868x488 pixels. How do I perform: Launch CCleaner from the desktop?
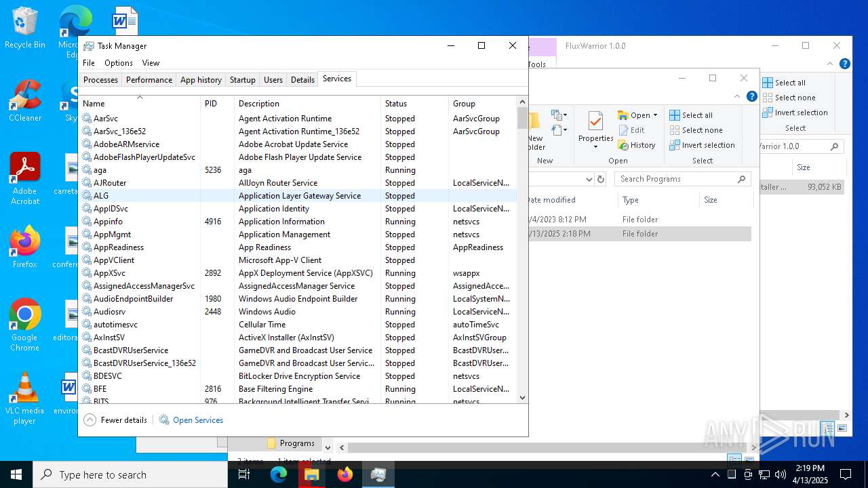[x=24, y=101]
